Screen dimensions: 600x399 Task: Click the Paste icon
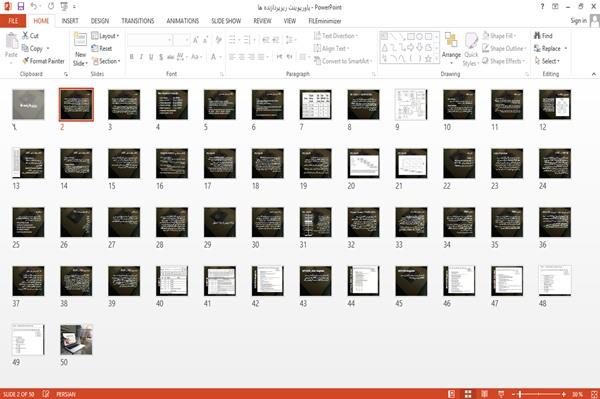click(11, 41)
